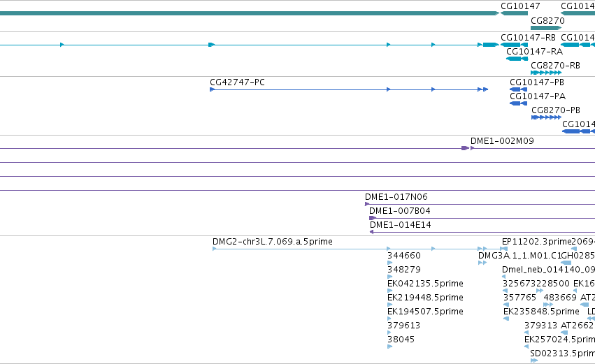Select the EP11202.3prime label
Viewport: 595px width, 364px height.
[536, 242]
